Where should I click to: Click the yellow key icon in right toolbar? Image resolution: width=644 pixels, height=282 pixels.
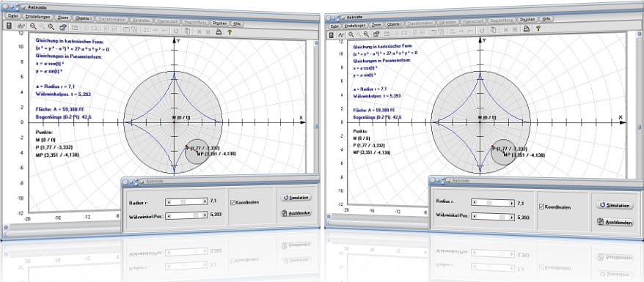[538, 29]
